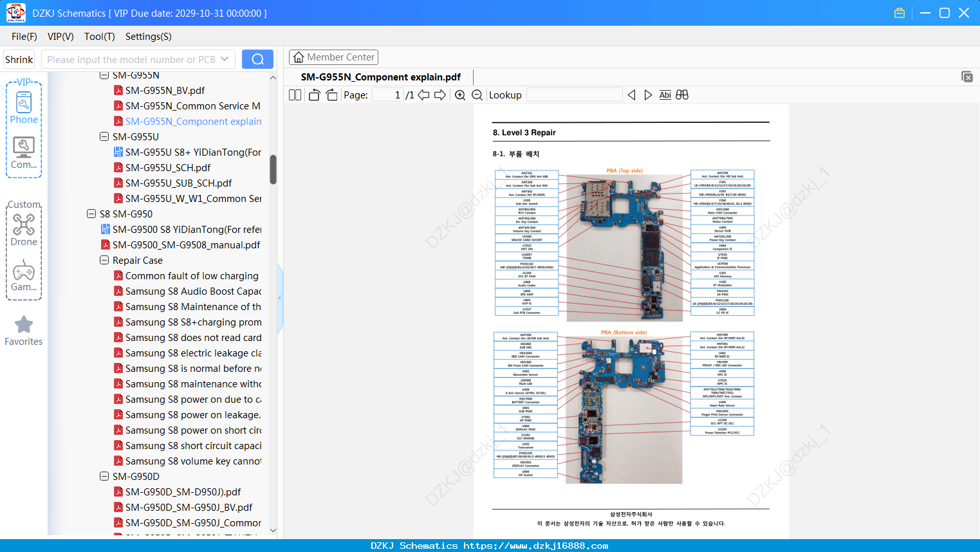
Task: Open SM-G950D_SM-G950J_BV.pdf
Action: pyautogui.click(x=183, y=507)
